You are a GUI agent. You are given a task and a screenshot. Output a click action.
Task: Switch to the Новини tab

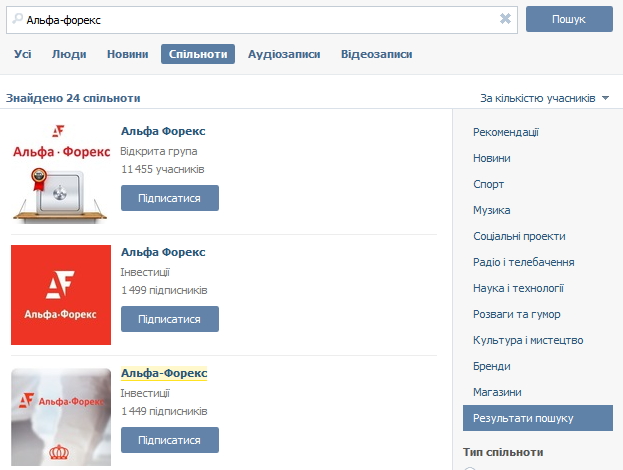click(128, 54)
